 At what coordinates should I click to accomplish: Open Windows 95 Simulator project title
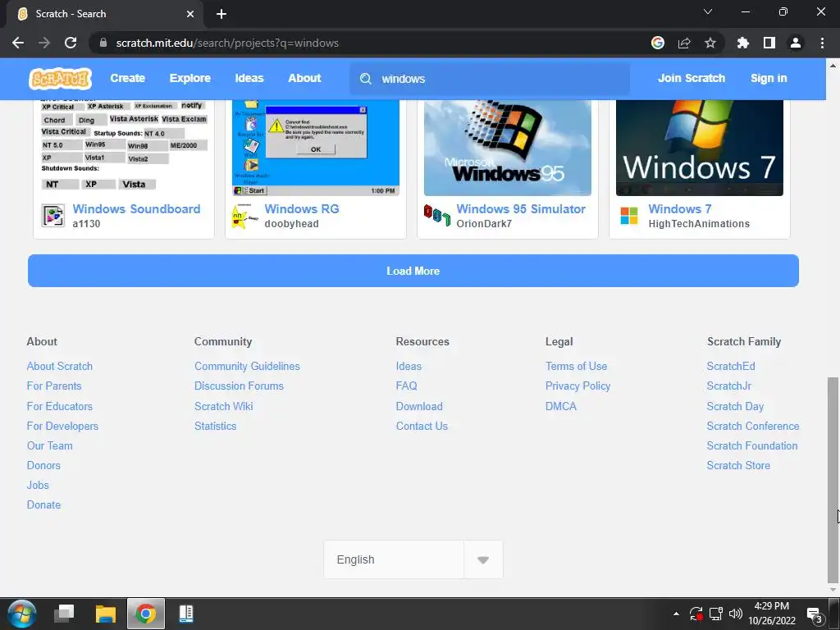tap(521, 209)
